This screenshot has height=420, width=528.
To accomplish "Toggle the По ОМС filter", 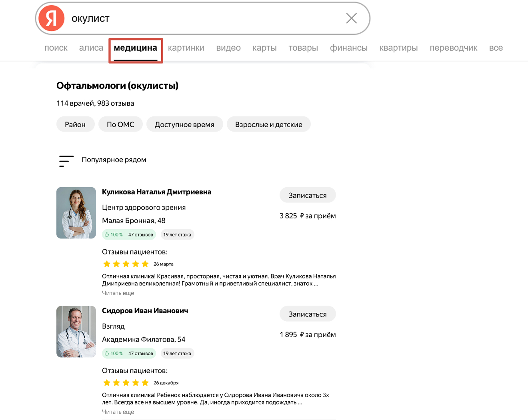I will pyautogui.click(x=120, y=124).
